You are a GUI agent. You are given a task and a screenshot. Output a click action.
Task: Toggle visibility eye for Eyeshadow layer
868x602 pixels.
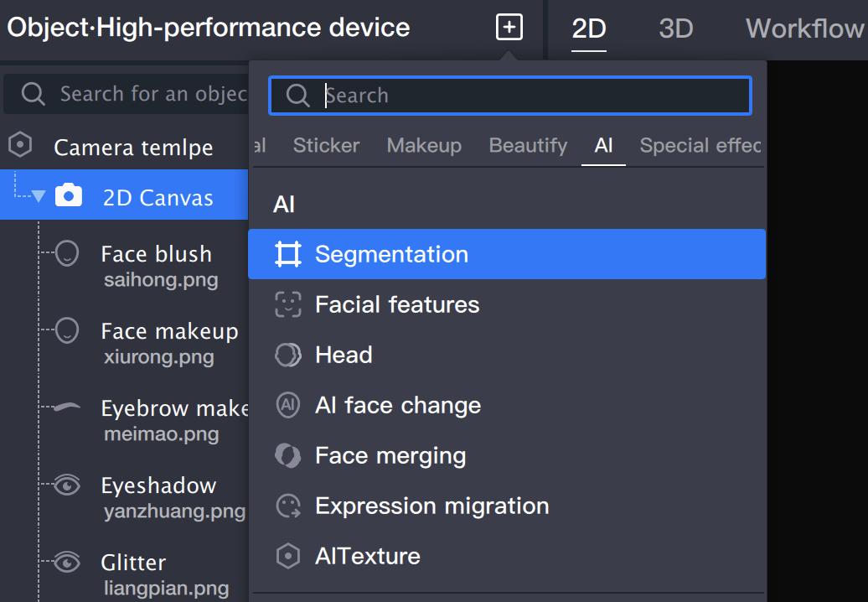(x=67, y=484)
